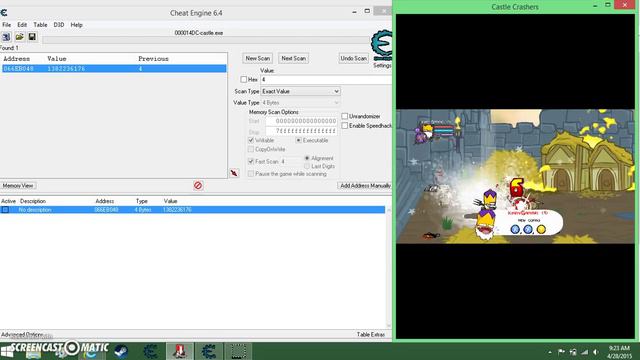The width and height of the screenshot is (640, 360).
Task: Click the red arrow copy-to-address-list icon
Action: pyautogui.click(x=234, y=173)
